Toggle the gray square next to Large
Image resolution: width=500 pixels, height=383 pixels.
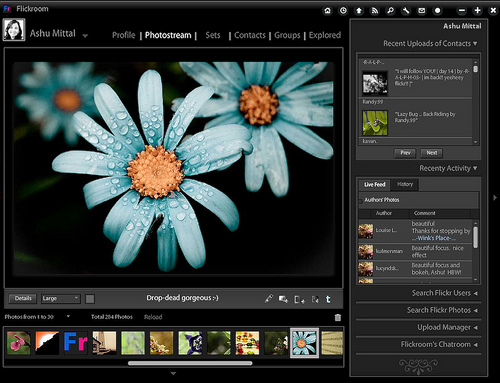pos(90,299)
